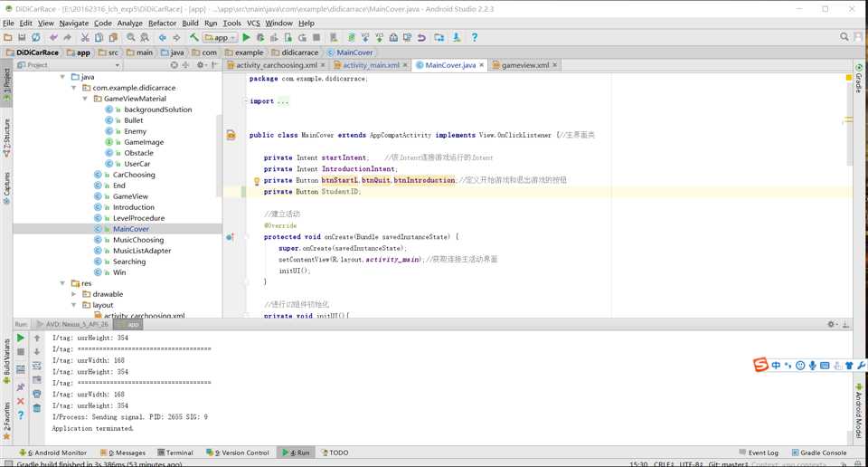Click the Undo arrow in toolbar
Image resolution: width=868 pixels, height=467 pixels.
tap(53, 38)
